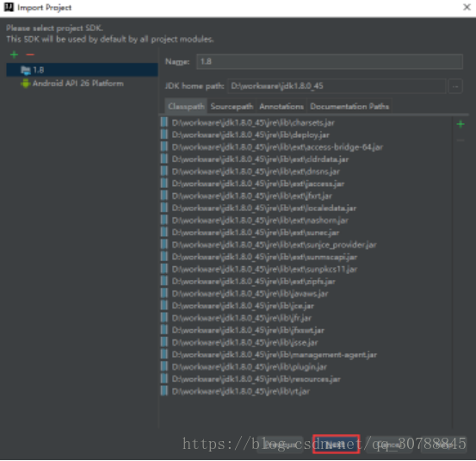Browse for JDK home path folder
The height and width of the screenshot is (461, 476).
point(455,86)
